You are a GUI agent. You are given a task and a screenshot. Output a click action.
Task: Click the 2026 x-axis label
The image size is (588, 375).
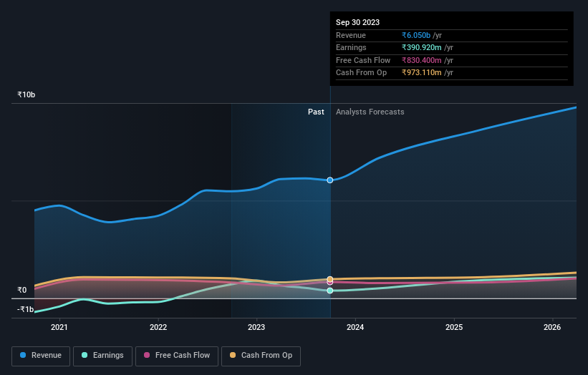click(x=552, y=327)
